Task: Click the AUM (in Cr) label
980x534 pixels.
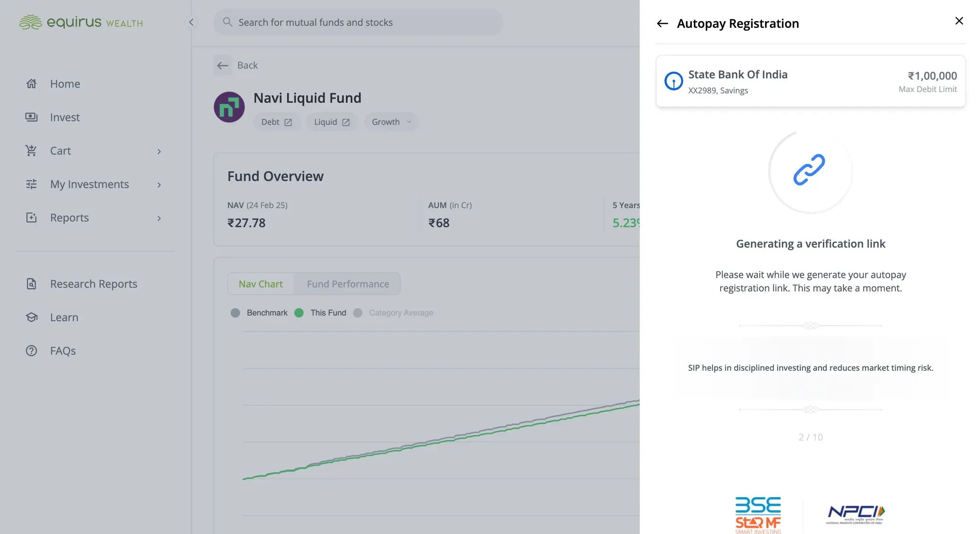Action: coord(450,205)
